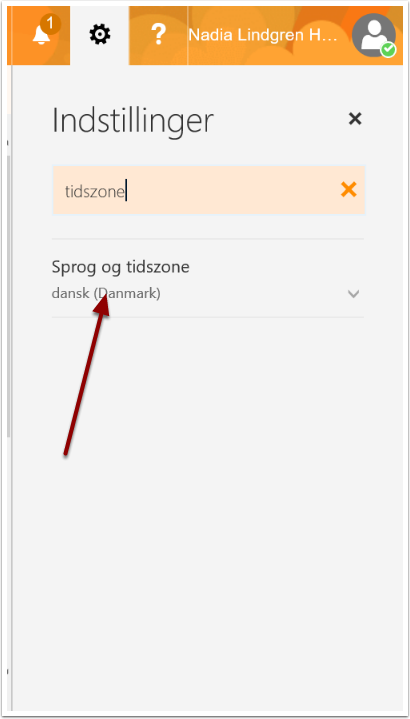Place cursor on the tidszone search text
Image resolution: width=410 pixels, height=719 pixels.
94,192
